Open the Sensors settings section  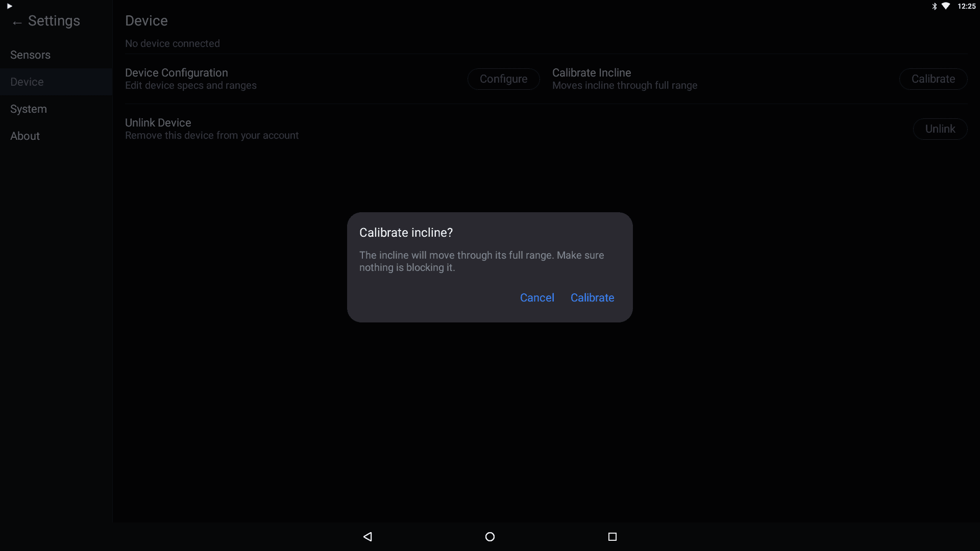(30, 55)
